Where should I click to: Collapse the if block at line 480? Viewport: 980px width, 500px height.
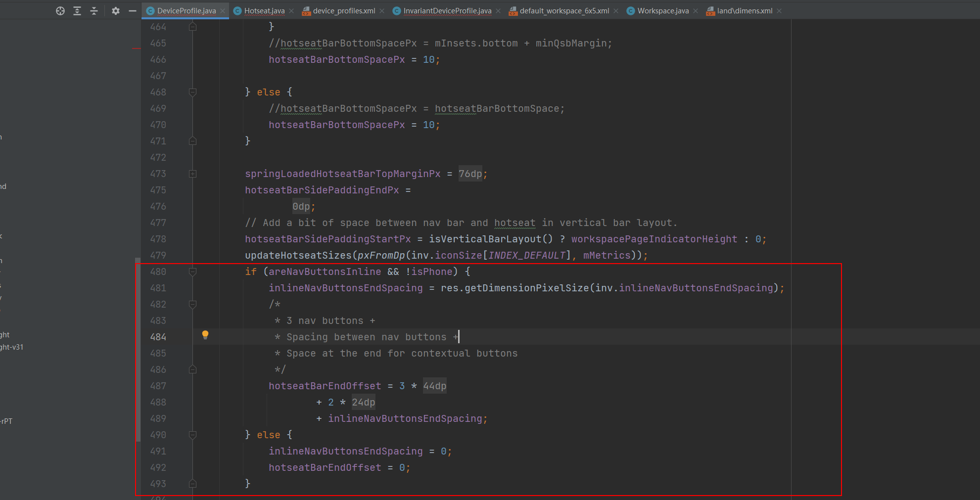tap(193, 272)
